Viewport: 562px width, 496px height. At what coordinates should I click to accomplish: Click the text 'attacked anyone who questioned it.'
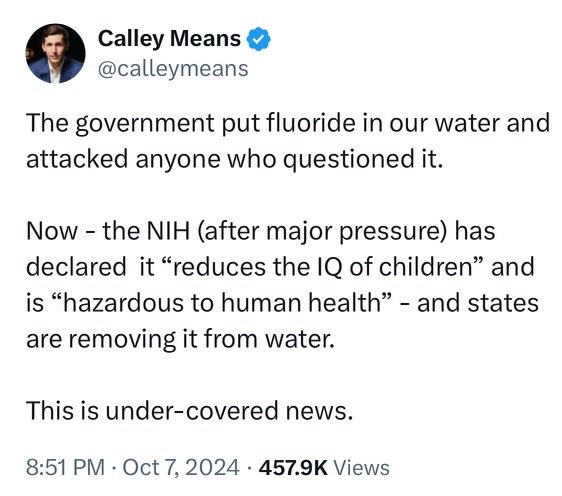point(235,159)
